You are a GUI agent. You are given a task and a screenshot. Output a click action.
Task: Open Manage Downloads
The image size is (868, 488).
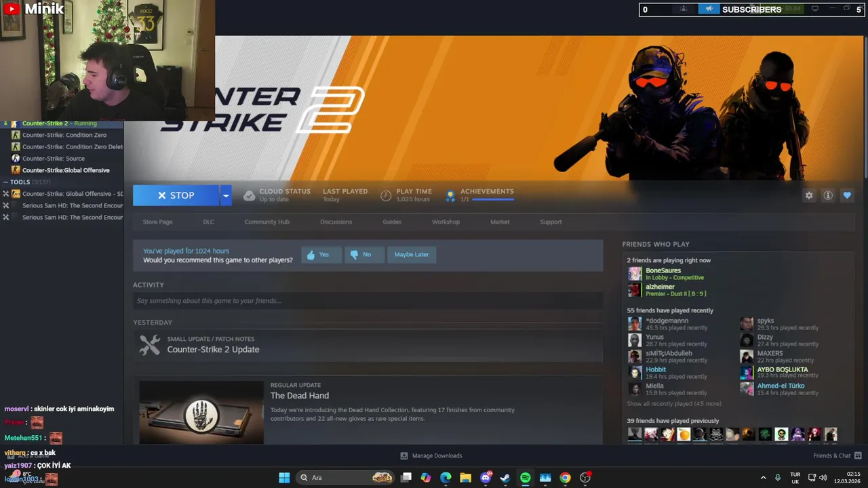tap(431, 455)
